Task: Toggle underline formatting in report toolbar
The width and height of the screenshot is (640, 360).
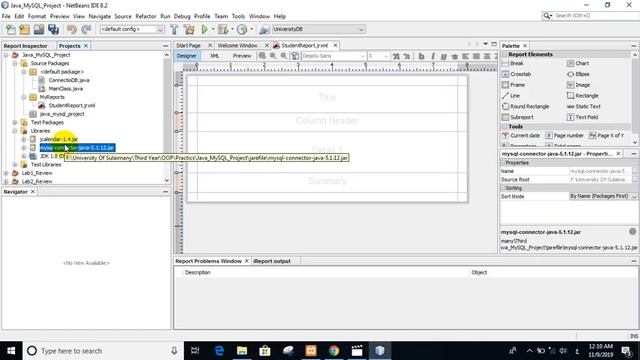Action: 444,56
